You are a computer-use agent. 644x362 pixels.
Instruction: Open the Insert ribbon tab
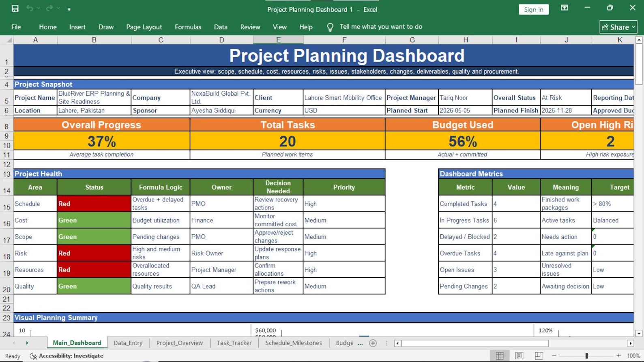point(77,27)
